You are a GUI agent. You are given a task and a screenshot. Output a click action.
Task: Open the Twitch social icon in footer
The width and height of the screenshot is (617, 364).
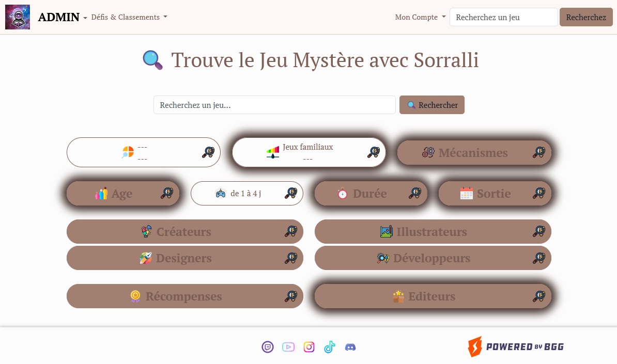coord(268,346)
